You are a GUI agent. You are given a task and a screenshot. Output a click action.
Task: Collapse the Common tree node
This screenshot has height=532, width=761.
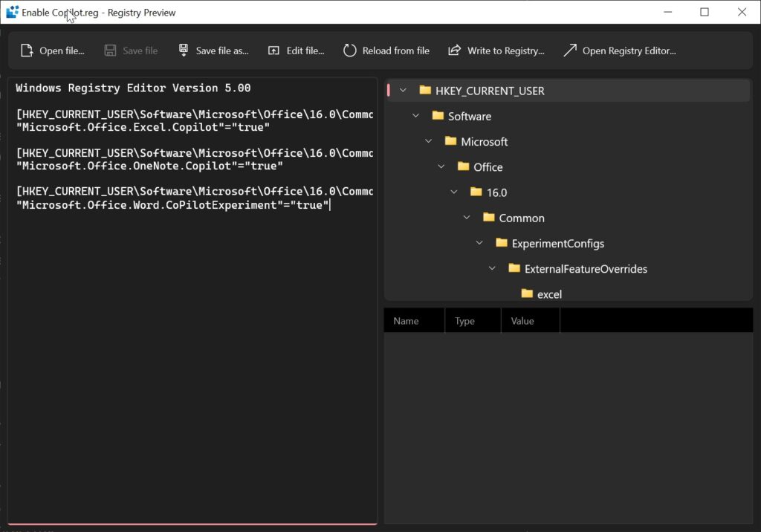pos(466,218)
